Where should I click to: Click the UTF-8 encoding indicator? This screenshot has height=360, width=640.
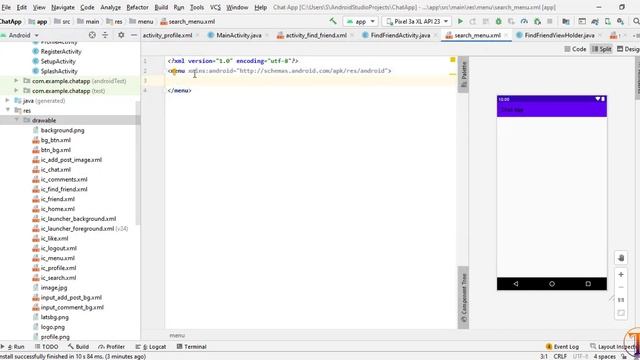point(580,356)
